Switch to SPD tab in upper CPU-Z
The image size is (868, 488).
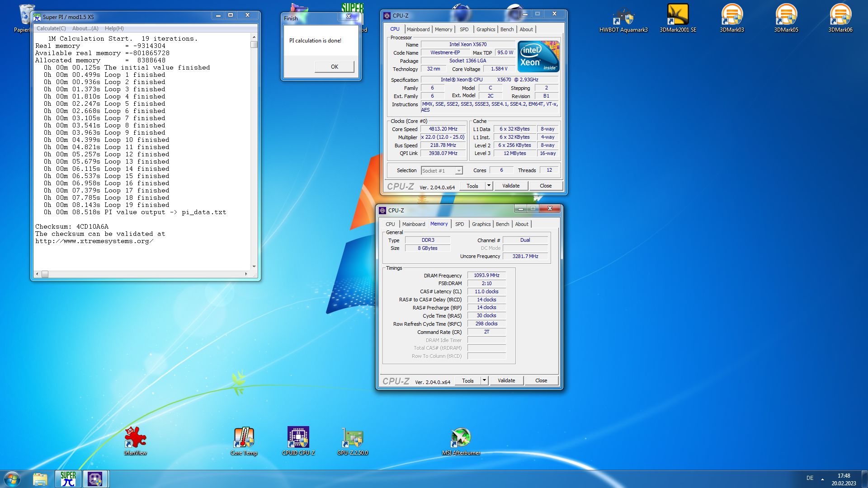(x=464, y=29)
